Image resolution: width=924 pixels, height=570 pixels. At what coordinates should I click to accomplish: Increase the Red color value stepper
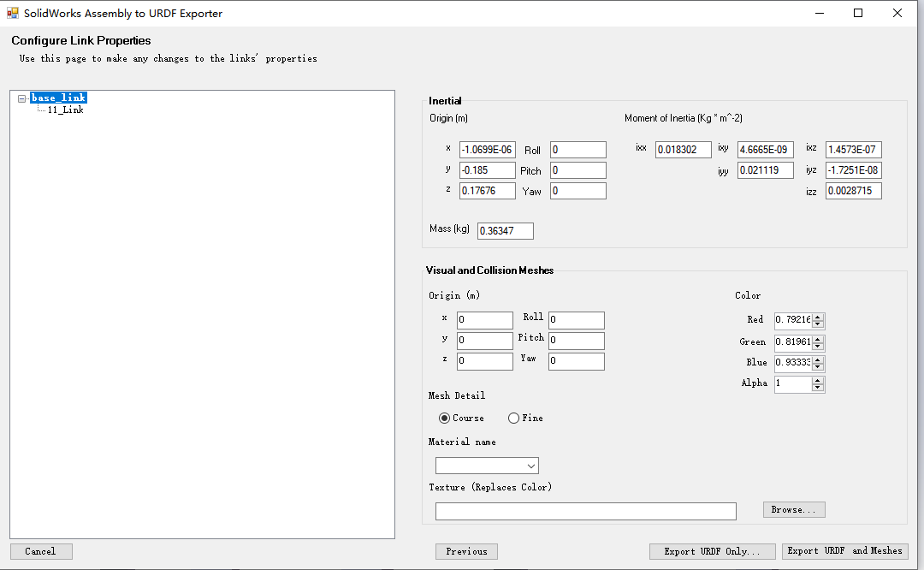click(x=818, y=317)
